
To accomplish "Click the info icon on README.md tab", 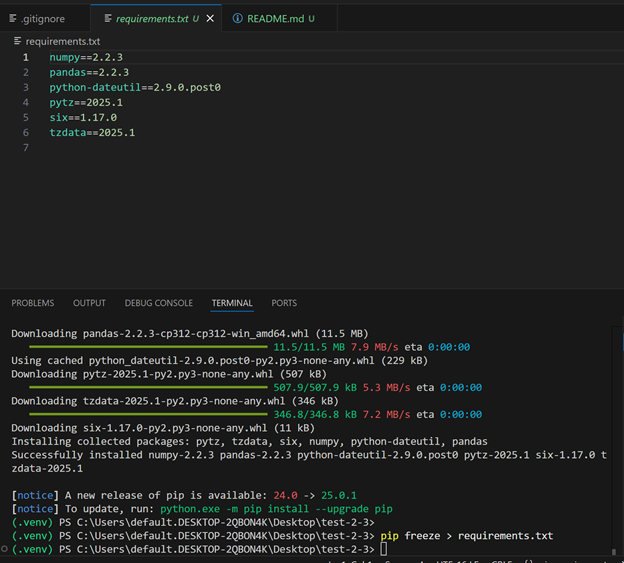I will (237, 18).
